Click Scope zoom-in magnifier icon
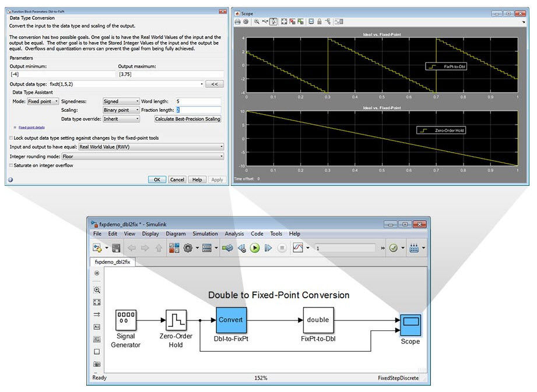537x392 pixels. tap(256, 22)
